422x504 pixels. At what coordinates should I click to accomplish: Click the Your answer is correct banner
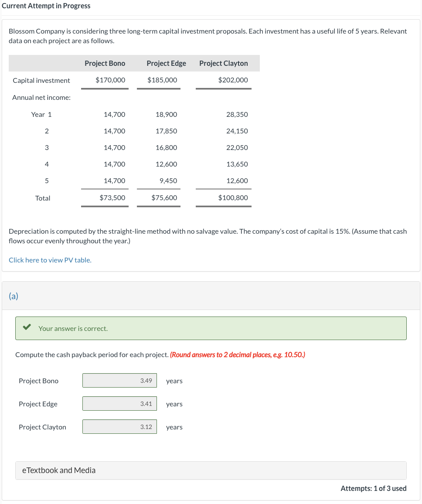click(211, 328)
